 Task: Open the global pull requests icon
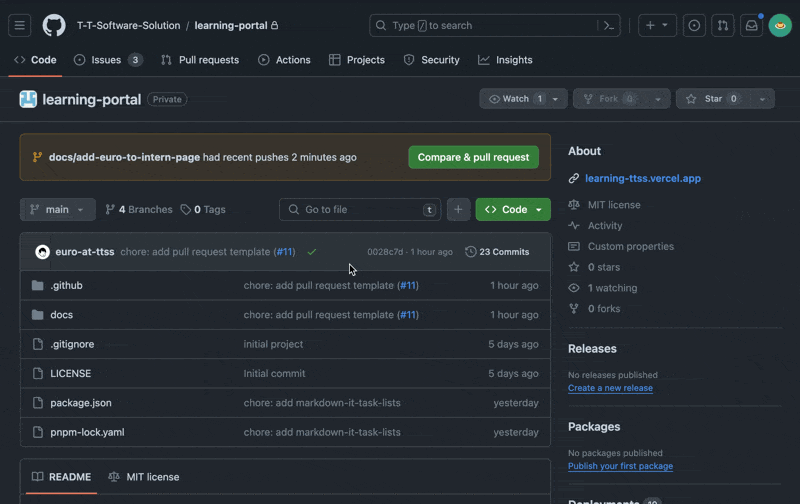(x=722, y=26)
